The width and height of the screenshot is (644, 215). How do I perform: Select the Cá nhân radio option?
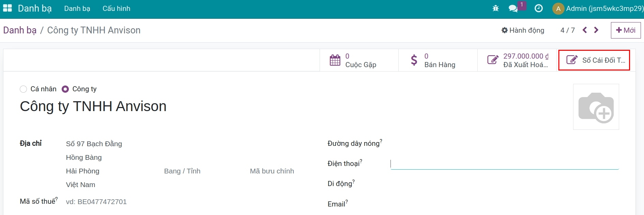point(24,89)
